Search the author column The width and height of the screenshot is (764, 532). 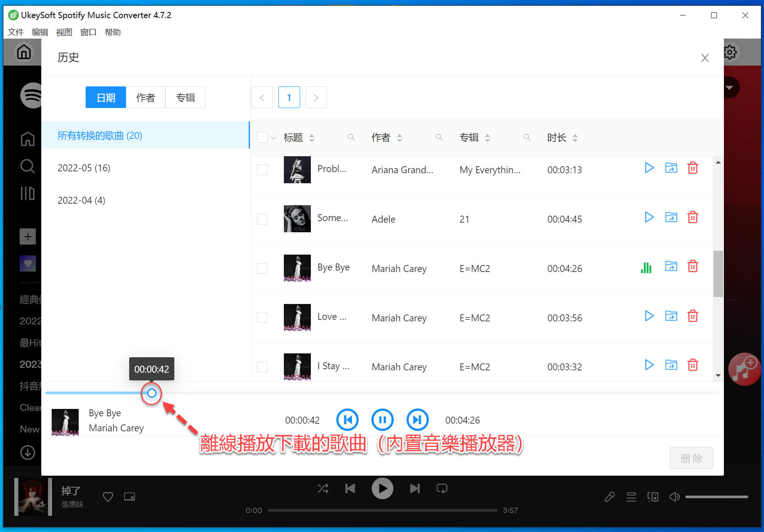[x=439, y=137]
